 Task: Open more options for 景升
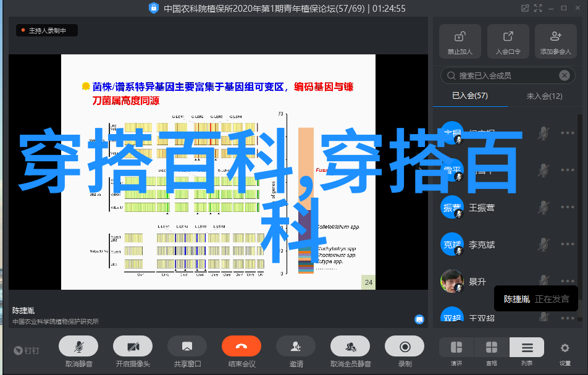[568, 281]
